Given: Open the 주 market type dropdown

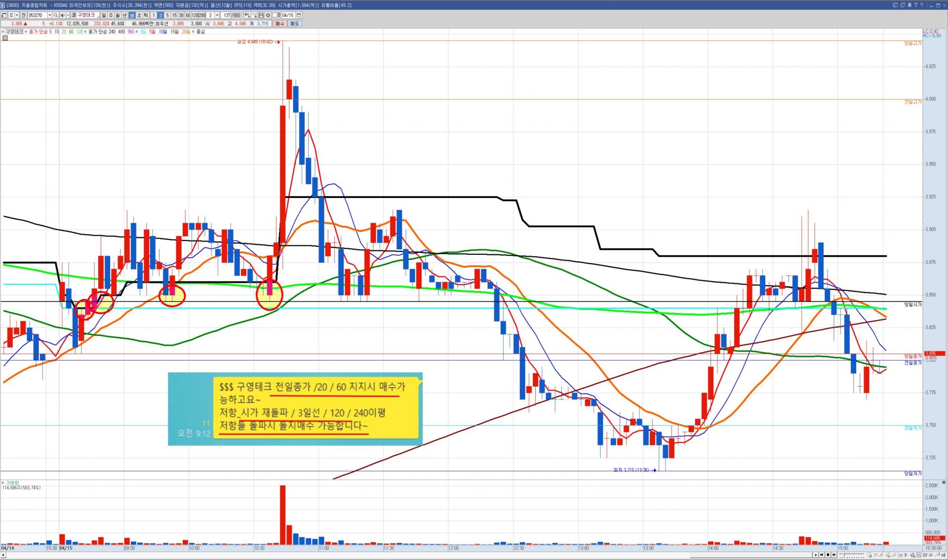Looking at the screenshot, I should click(x=17, y=15).
